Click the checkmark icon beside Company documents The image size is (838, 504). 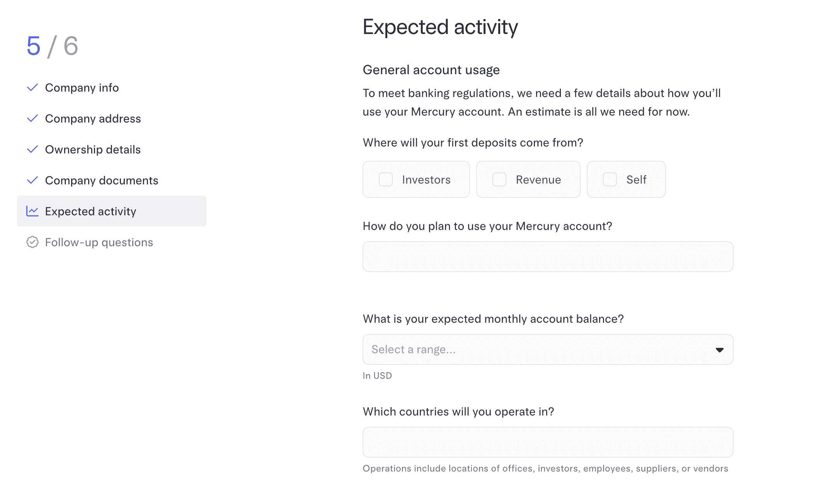32,180
